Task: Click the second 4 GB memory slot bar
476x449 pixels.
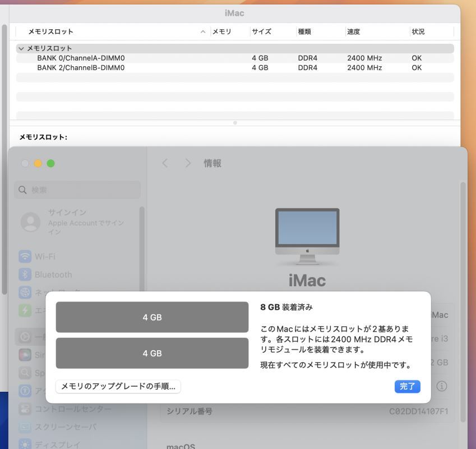Action: (x=152, y=353)
